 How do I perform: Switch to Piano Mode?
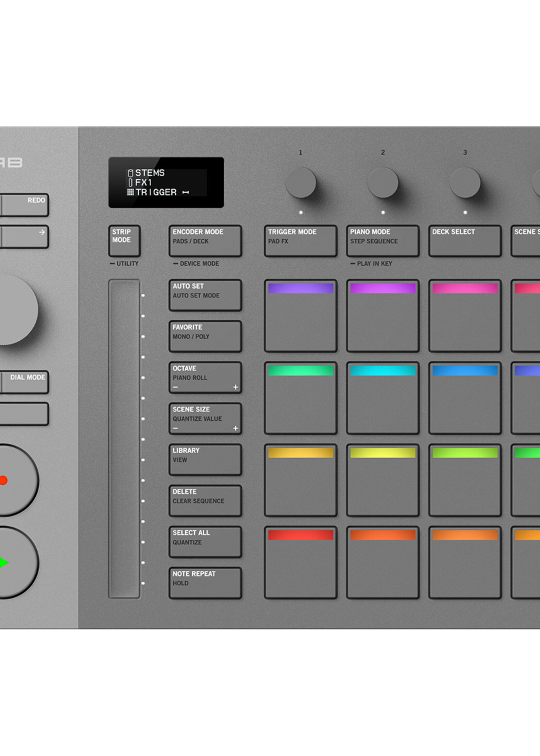383,241
